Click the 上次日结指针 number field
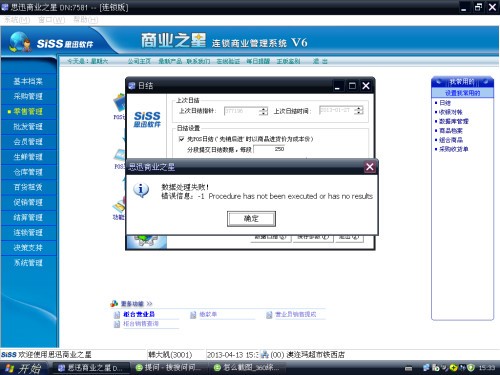This screenshot has width=500, height=375. pos(242,111)
